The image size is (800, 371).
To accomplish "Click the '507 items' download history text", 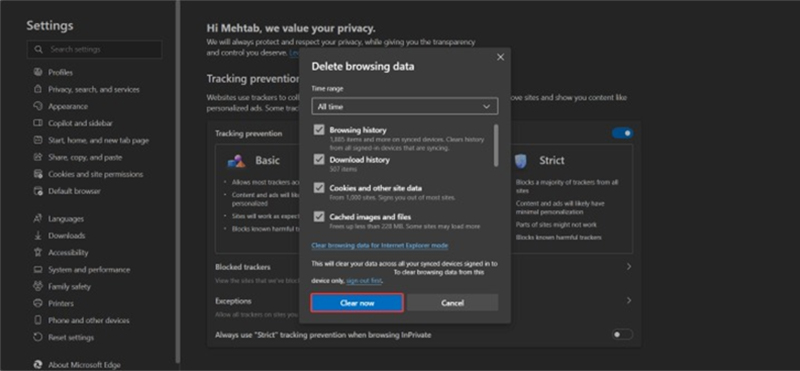I will coord(342,169).
